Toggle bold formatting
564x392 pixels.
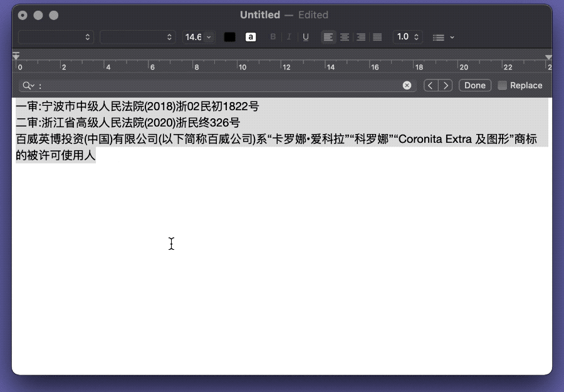point(273,37)
